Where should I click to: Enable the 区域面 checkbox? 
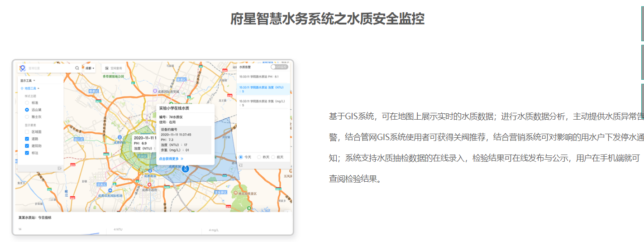(x=27, y=131)
